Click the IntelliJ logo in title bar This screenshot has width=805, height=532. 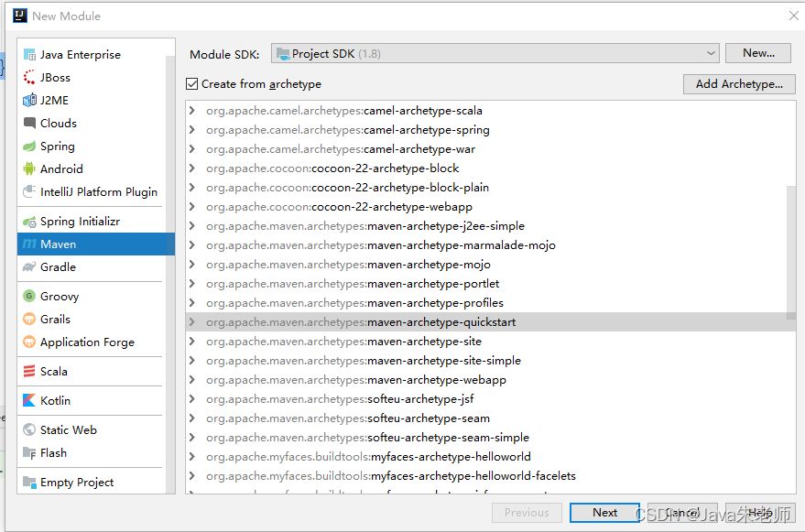19,16
